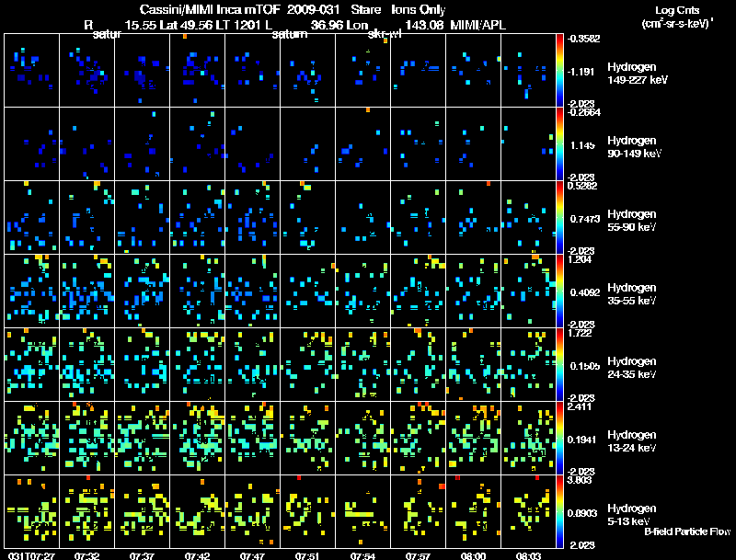The image size is (736, 560).
Task: Select the 90-149 keV image at 08:03
Action: (528, 144)
